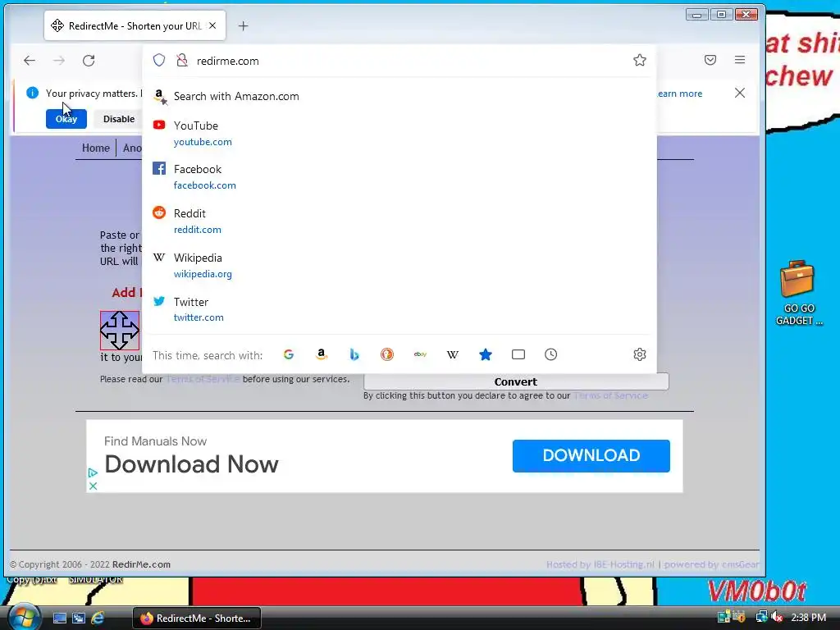This screenshot has height=630, width=840.
Task: Click the 2:38 PM system clock
Action: point(808,618)
